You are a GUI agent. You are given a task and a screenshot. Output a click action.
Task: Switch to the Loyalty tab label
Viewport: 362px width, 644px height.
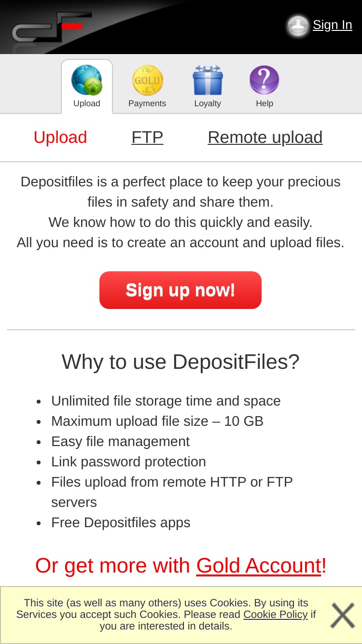(x=208, y=103)
